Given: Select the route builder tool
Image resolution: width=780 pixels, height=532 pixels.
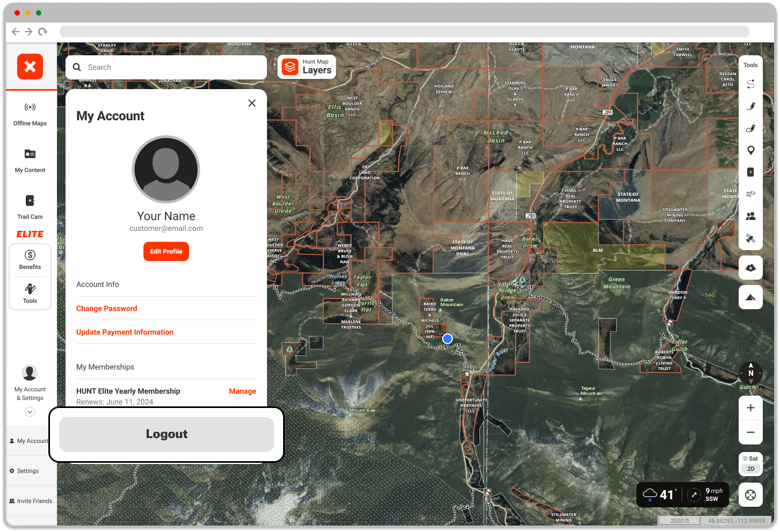Looking at the screenshot, I should coord(750,84).
